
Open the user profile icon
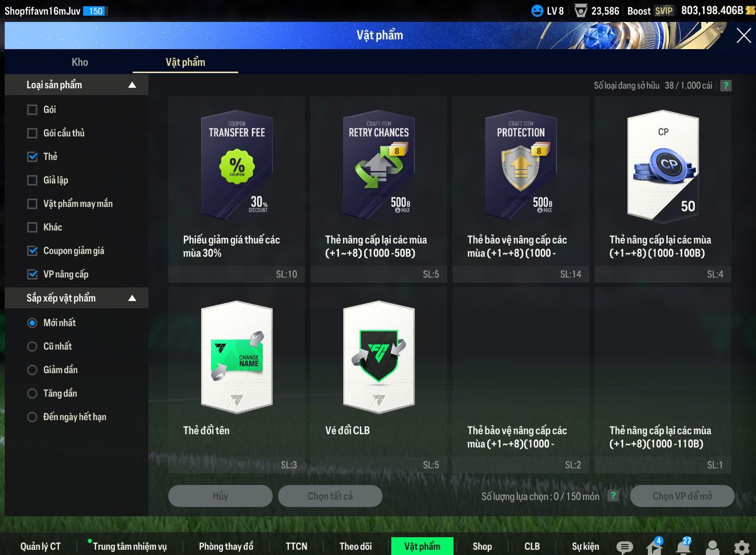coord(712,547)
